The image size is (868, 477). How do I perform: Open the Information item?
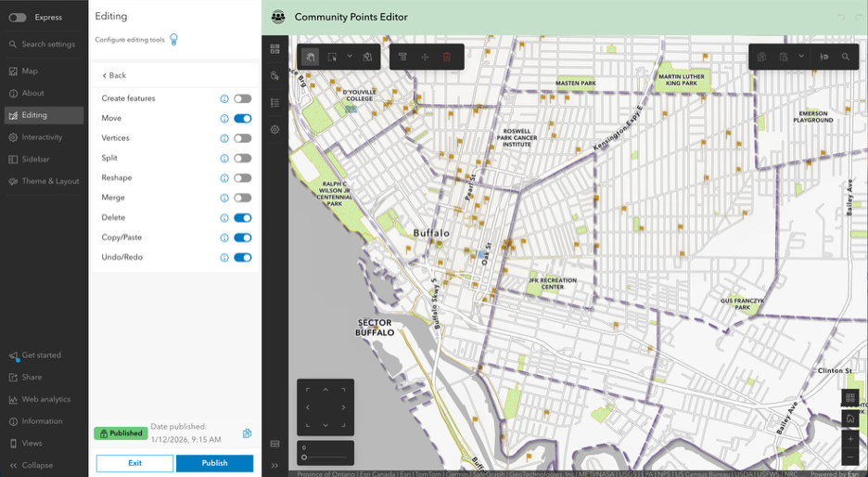44,421
